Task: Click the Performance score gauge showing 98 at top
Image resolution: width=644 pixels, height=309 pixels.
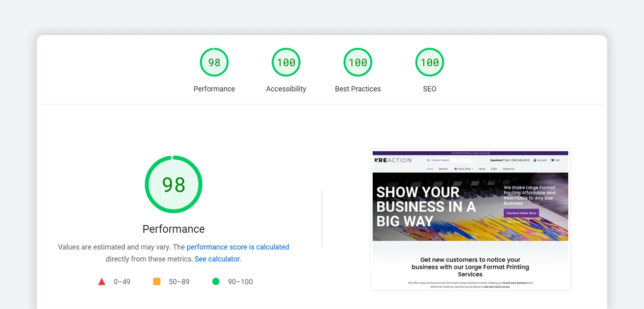Action: tap(214, 62)
